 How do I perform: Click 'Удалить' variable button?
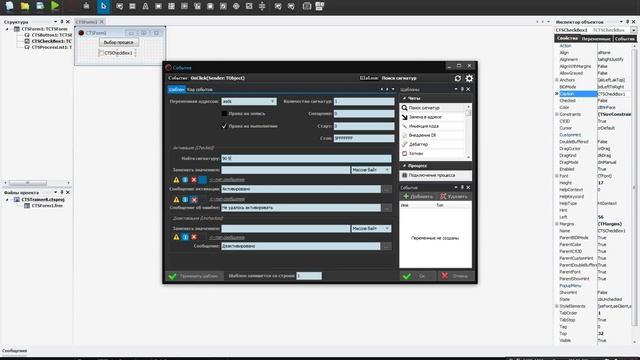pyautogui.click(x=453, y=196)
